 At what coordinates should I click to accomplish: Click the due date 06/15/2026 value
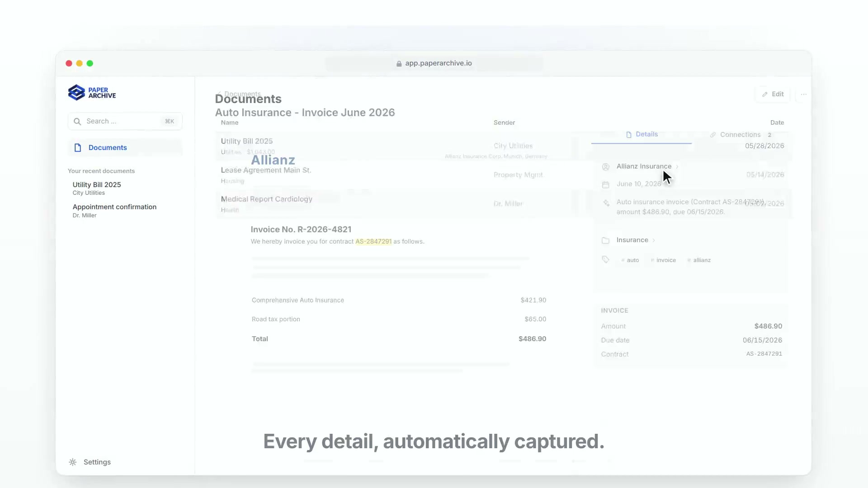point(762,340)
